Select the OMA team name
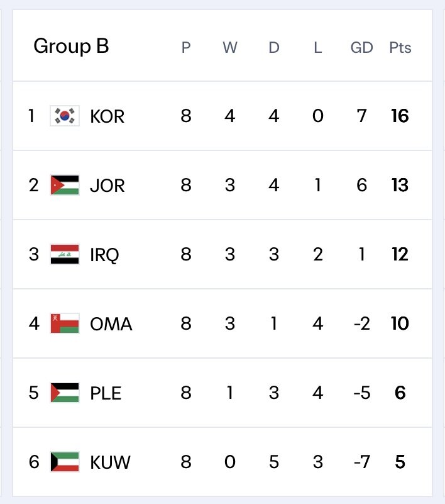The width and height of the screenshot is (445, 504). [111, 323]
